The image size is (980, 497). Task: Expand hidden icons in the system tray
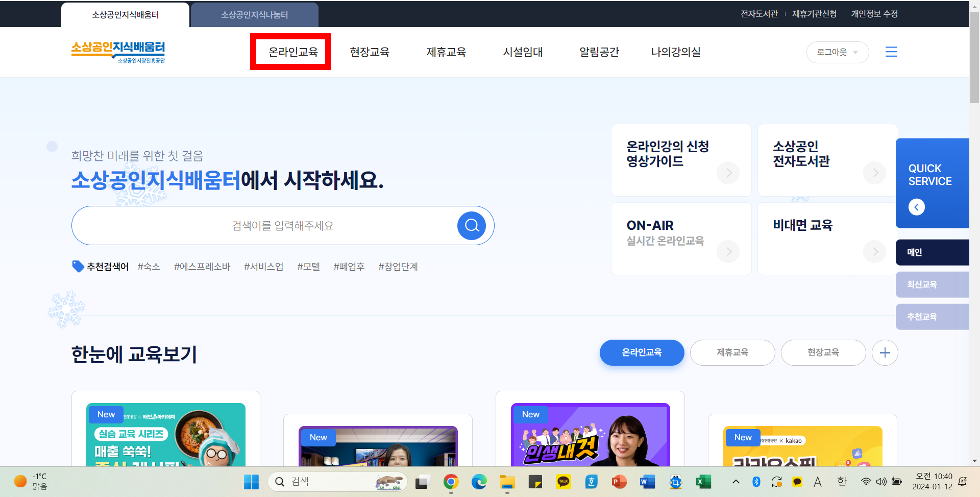pos(736,481)
